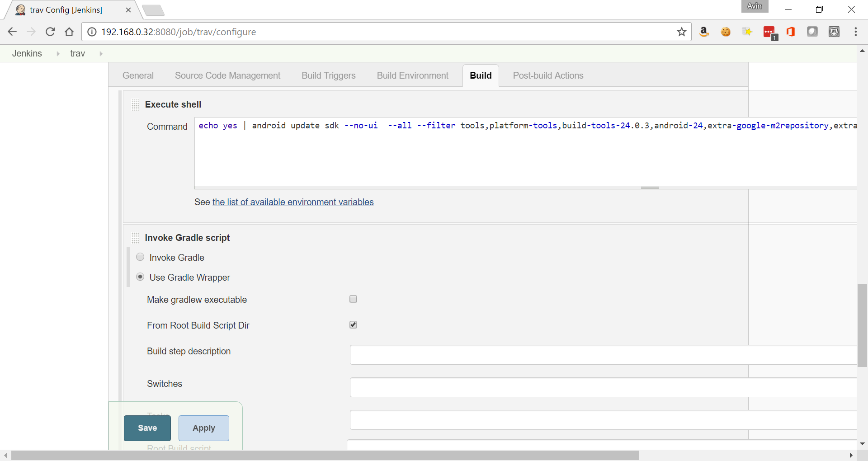868x461 pixels.
Task: Click the address bar URL
Action: coord(179,32)
